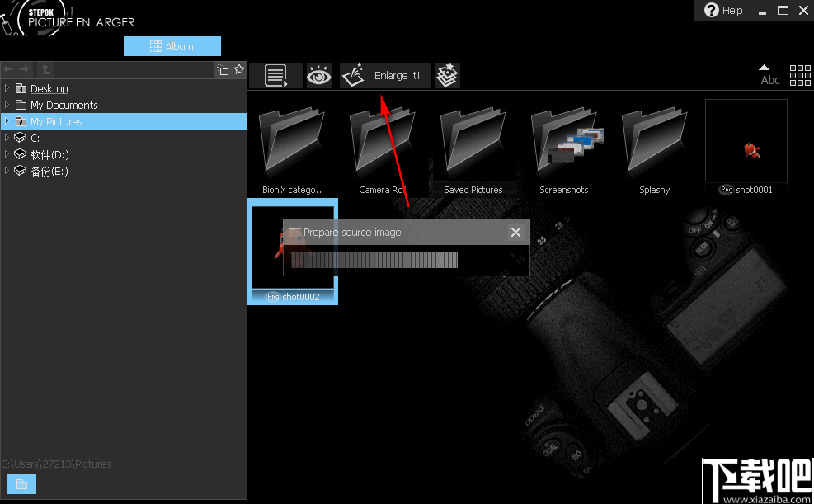Click the eye preview icon
The height and width of the screenshot is (504, 814).
[x=319, y=76]
